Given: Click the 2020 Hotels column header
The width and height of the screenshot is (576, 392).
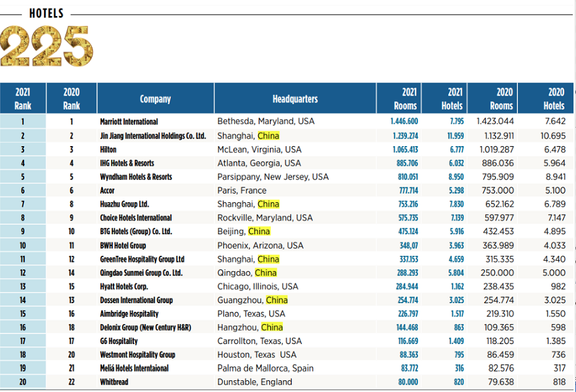Looking at the screenshot, I should tap(546, 99).
